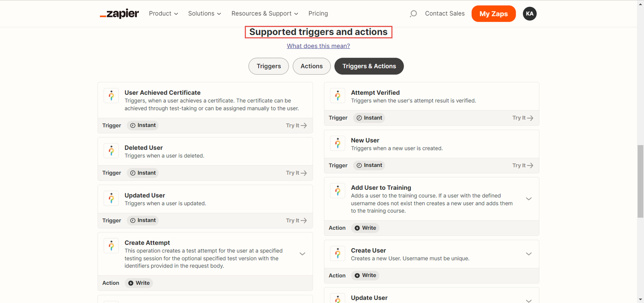The width and height of the screenshot is (644, 303).
Task: Click the Deleted User app icon
Action: pos(111,151)
